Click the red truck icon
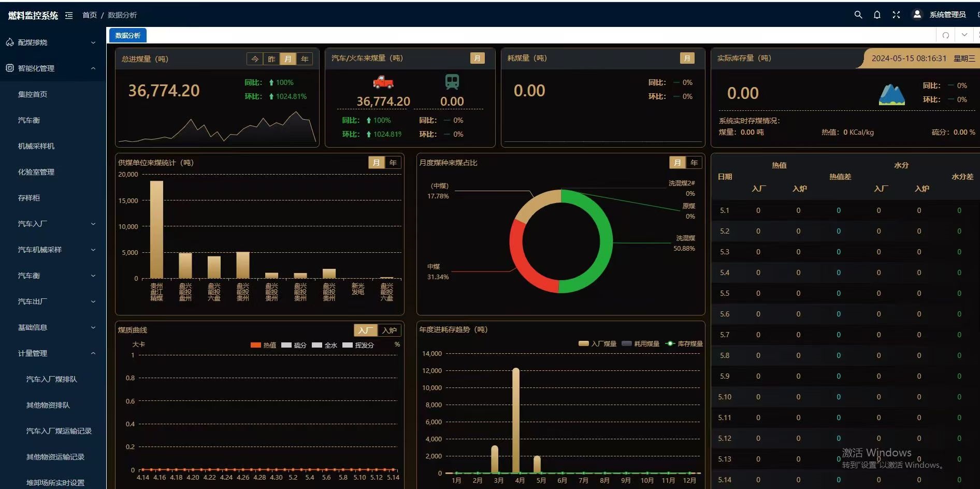Image resolution: width=980 pixels, height=489 pixels. point(383,82)
